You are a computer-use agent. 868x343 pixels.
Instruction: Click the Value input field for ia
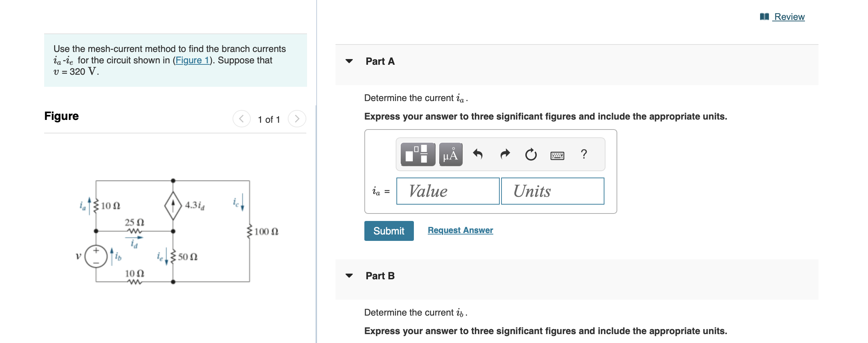pyautogui.click(x=447, y=191)
